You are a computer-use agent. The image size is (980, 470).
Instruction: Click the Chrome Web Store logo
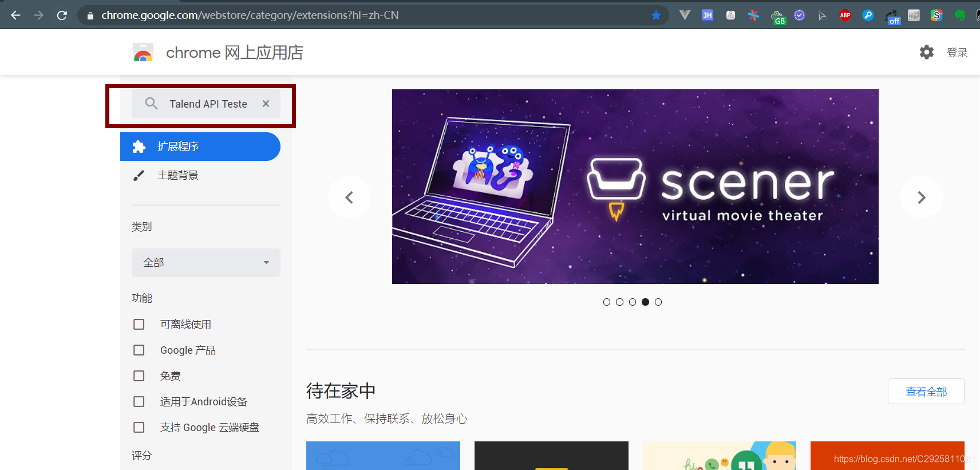point(143,52)
